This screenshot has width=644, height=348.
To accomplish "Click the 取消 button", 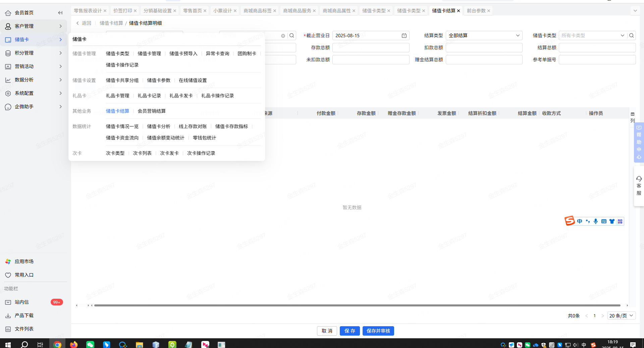I will pyautogui.click(x=327, y=331).
